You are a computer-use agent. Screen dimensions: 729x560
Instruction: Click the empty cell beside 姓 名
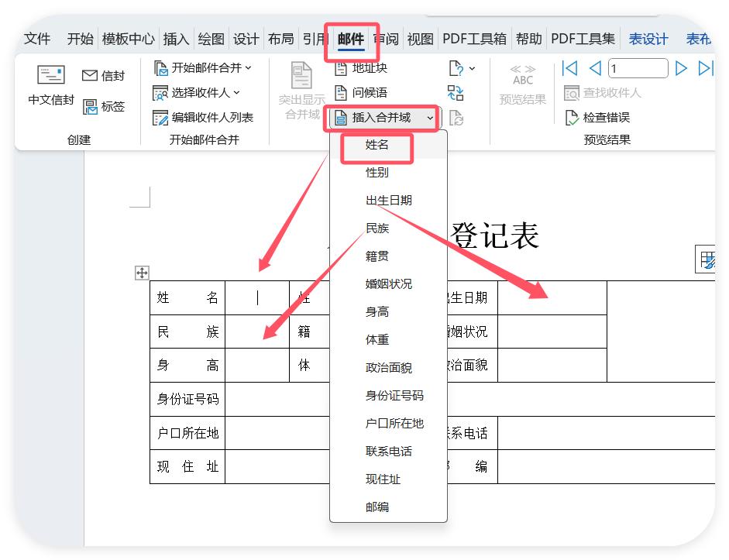(257, 298)
